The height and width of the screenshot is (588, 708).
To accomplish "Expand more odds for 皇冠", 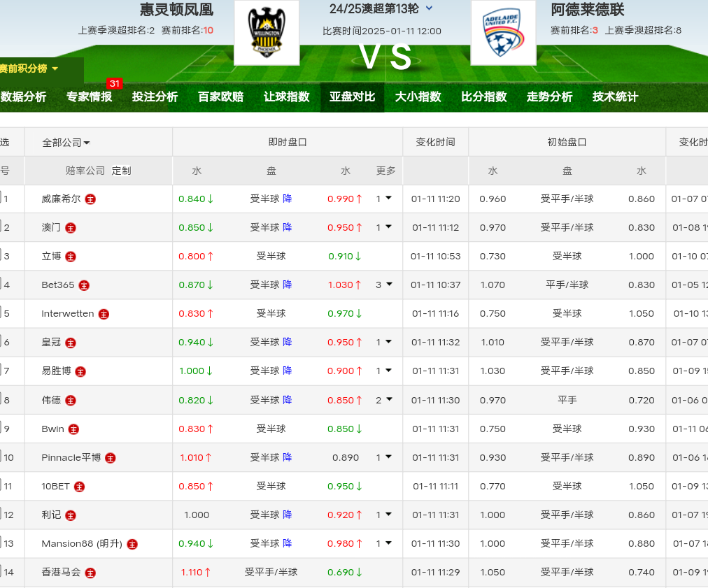I will coord(384,342).
